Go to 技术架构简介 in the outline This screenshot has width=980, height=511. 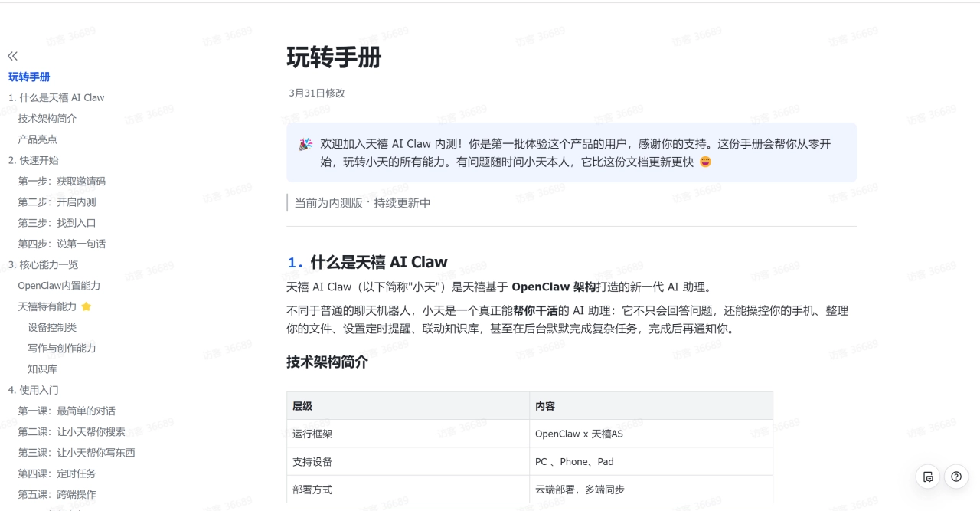point(47,119)
